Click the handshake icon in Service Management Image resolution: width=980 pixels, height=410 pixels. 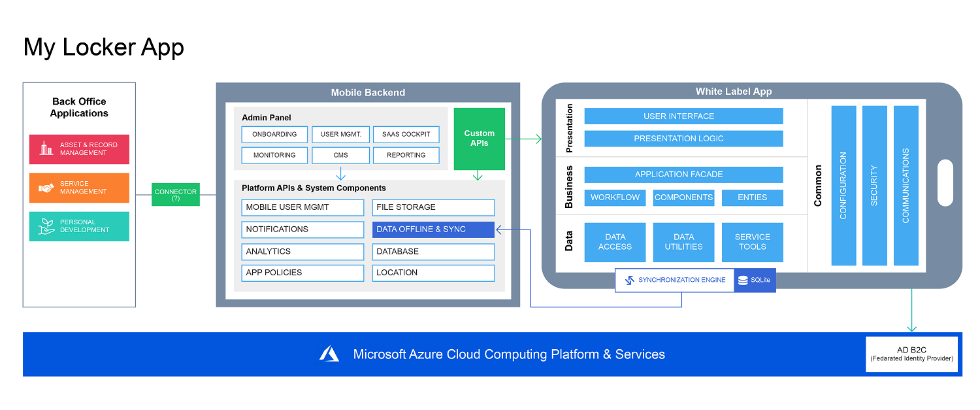(46, 188)
